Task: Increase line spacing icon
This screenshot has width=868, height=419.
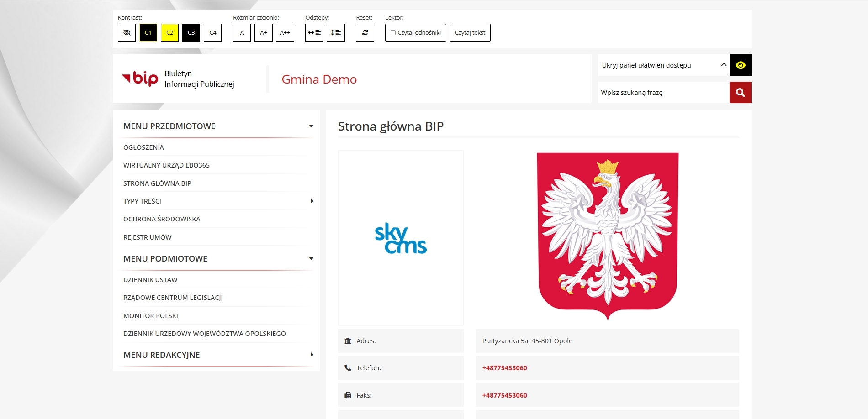Action: [336, 32]
